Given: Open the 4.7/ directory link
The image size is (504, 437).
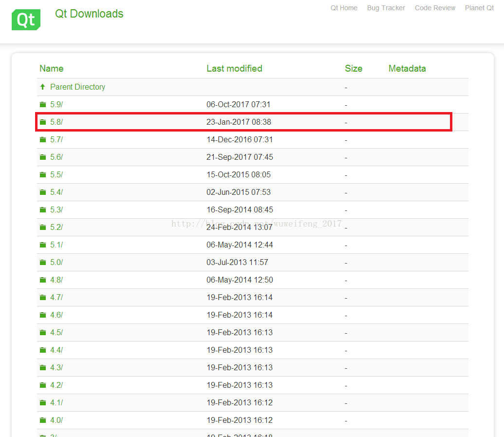Looking at the screenshot, I should click(x=56, y=297).
